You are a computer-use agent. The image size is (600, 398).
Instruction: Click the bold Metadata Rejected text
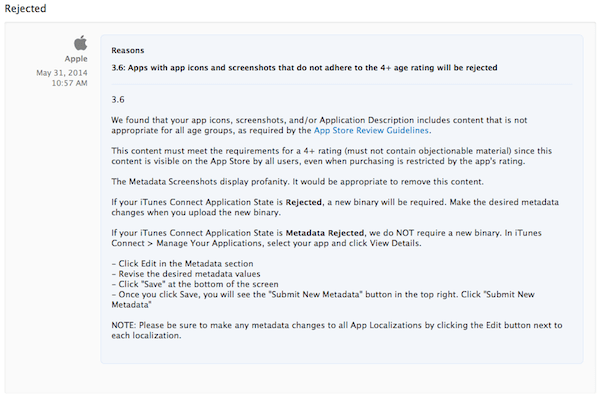325,233
